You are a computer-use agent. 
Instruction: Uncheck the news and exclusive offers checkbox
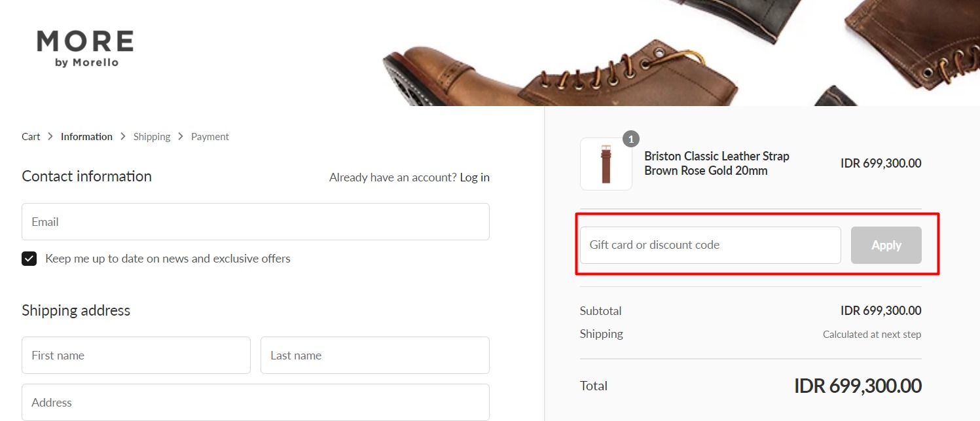point(29,259)
